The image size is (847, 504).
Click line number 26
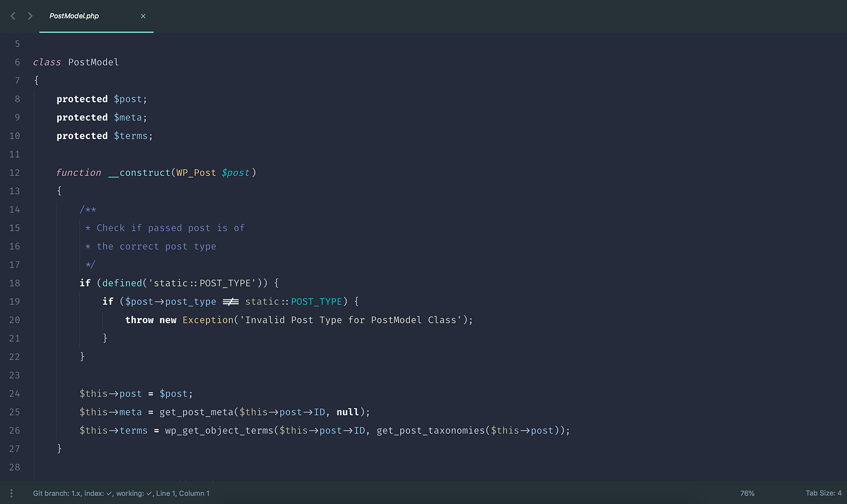coord(14,430)
